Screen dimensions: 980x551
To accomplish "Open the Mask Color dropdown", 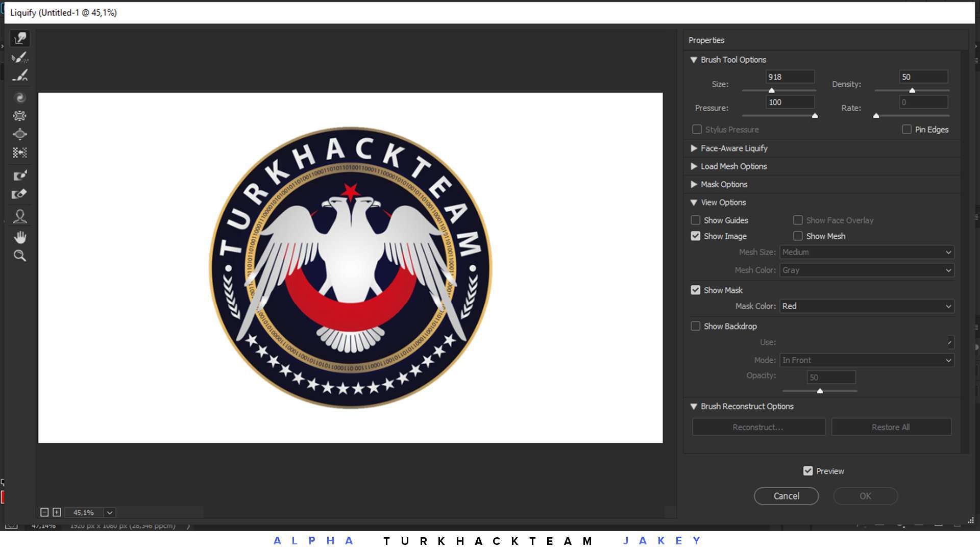I will 867,306.
